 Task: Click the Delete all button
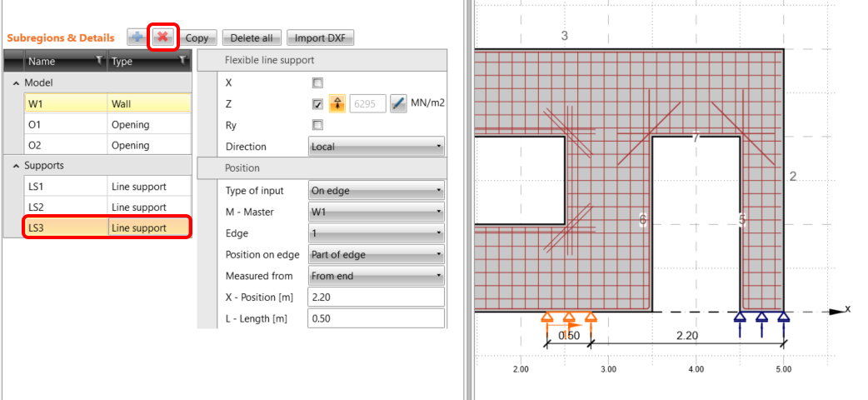251,37
